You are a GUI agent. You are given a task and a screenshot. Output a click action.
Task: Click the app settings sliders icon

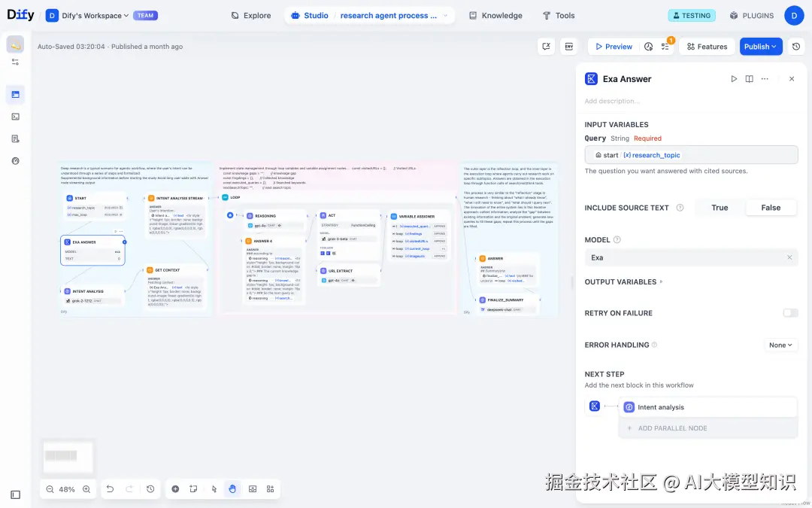click(16, 62)
